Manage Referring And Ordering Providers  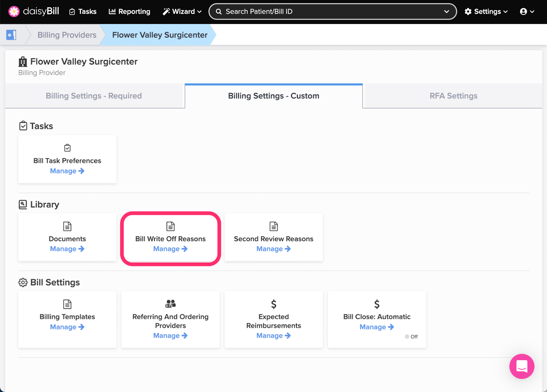click(171, 336)
